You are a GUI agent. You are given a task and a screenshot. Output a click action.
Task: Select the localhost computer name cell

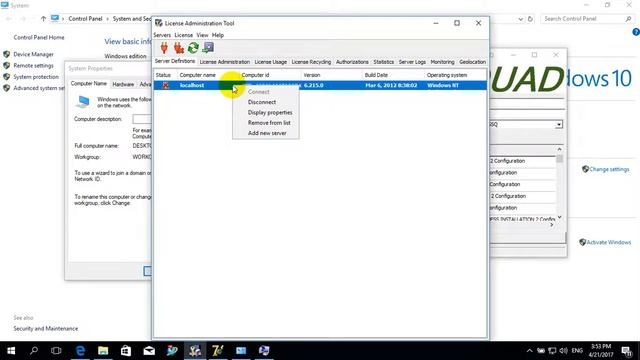tap(192, 85)
